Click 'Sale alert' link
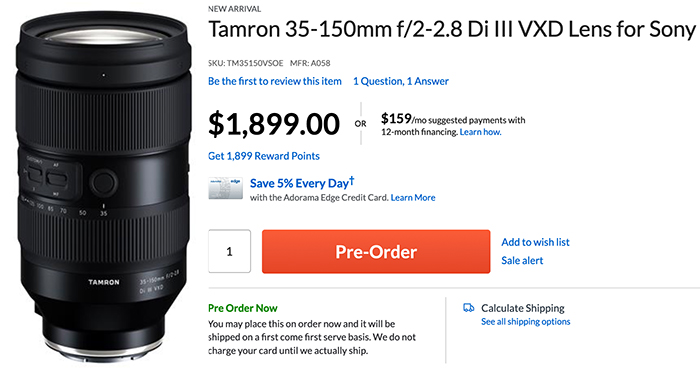Screen dimensions: 700x369 coord(522,261)
